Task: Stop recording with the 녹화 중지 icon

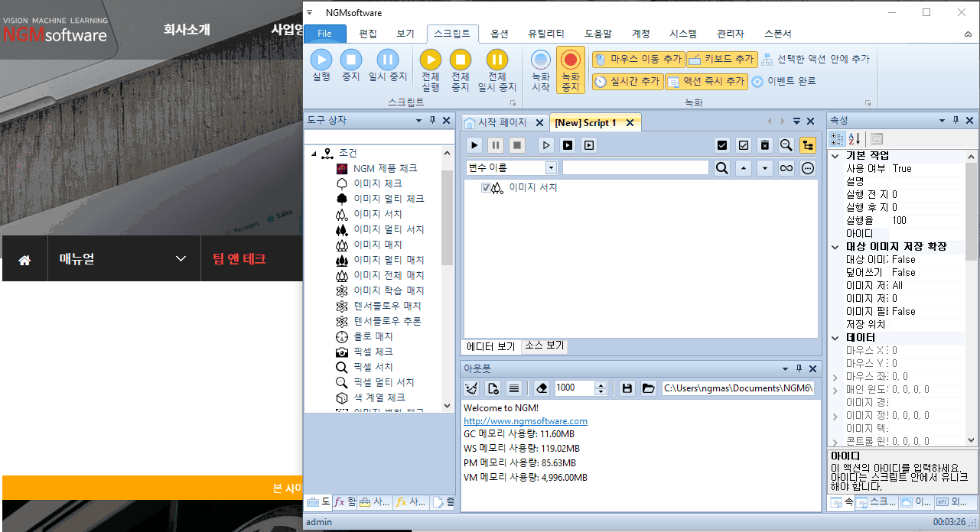Action: click(x=571, y=60)
